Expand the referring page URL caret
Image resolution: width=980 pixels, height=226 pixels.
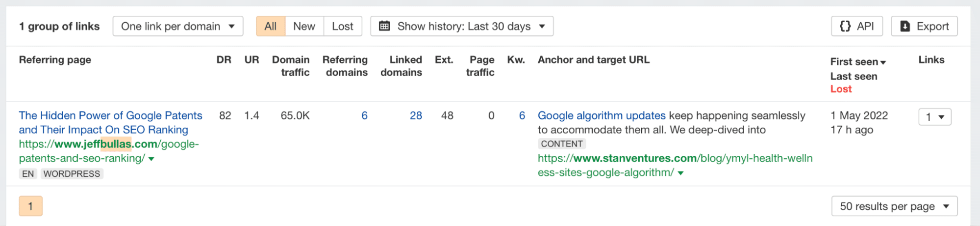pos(151,159)
